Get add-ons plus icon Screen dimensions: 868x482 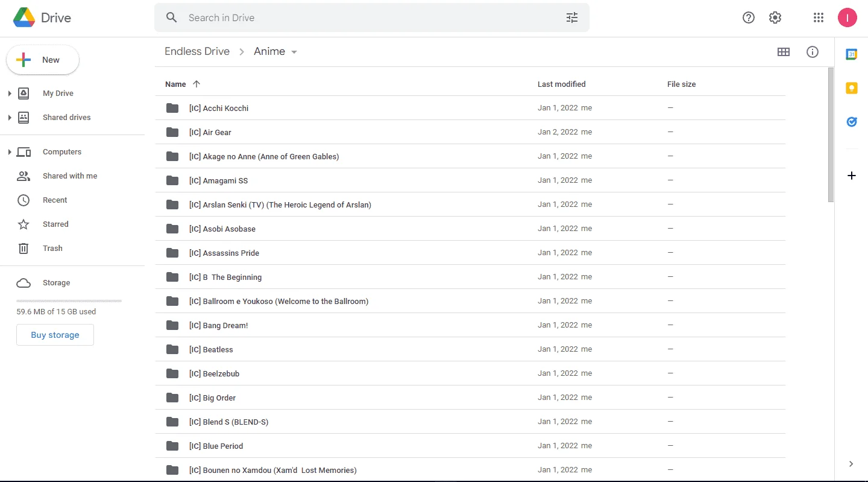coord(852,176)
